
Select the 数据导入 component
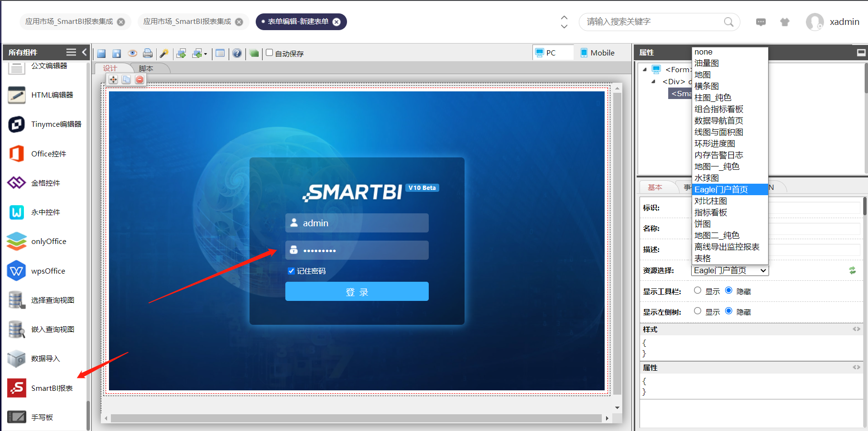pos(34,358)
